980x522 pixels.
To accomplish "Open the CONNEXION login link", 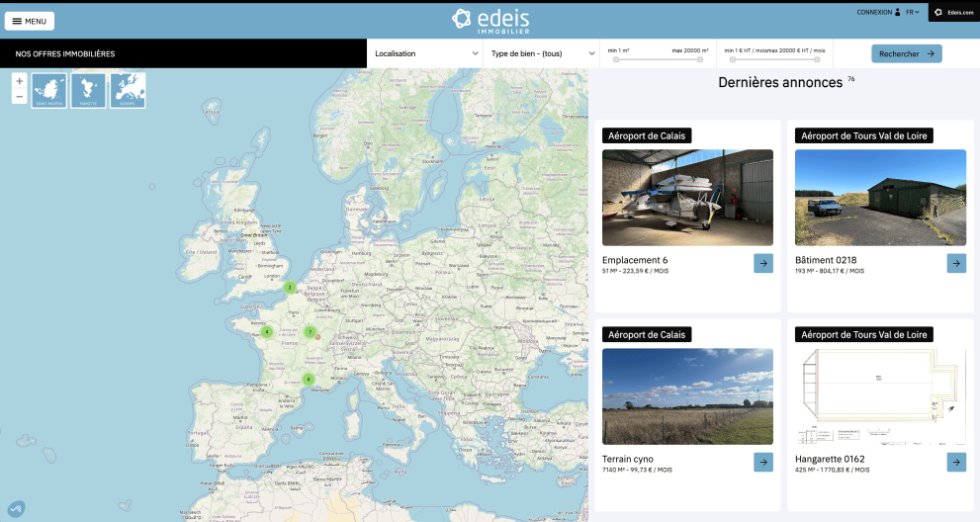I will point(874,12).
